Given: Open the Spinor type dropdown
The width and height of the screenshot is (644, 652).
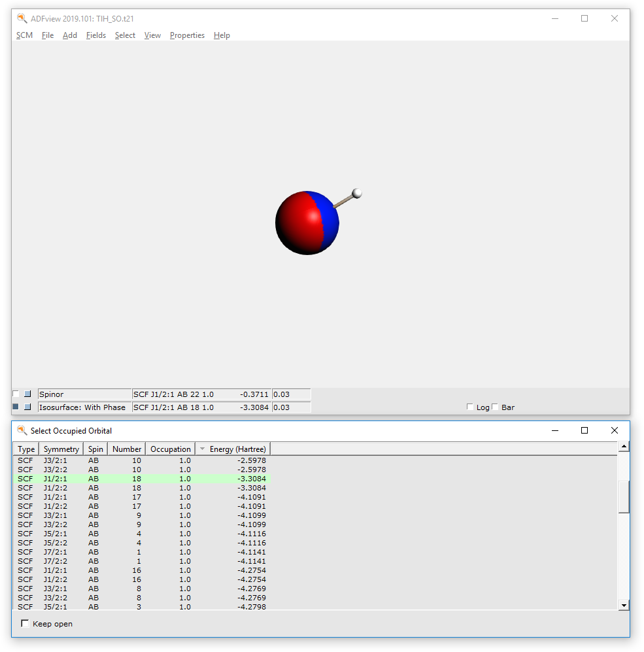Looking at the screenshot, I should (84, 394).
